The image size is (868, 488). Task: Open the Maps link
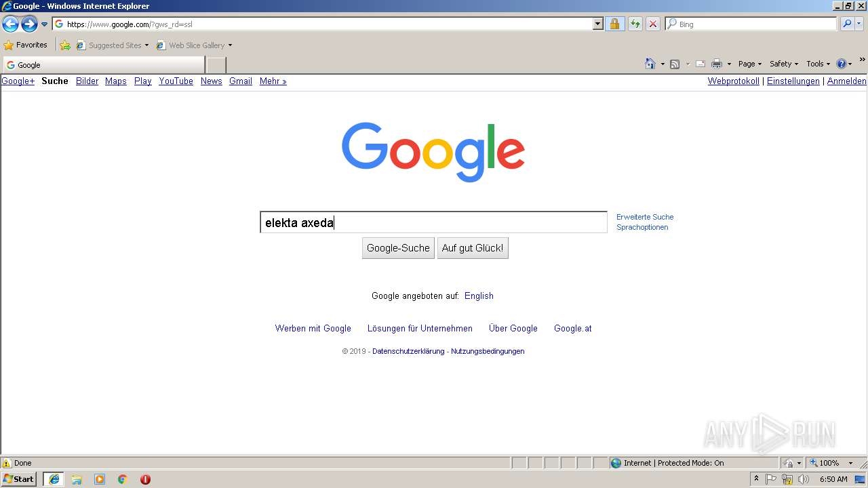(x=116, y=81)
